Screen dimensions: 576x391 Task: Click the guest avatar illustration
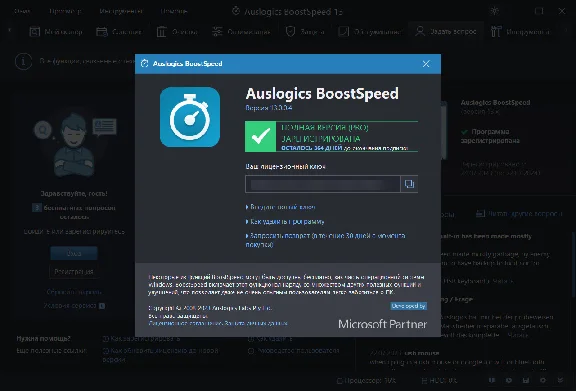[74, 145]
